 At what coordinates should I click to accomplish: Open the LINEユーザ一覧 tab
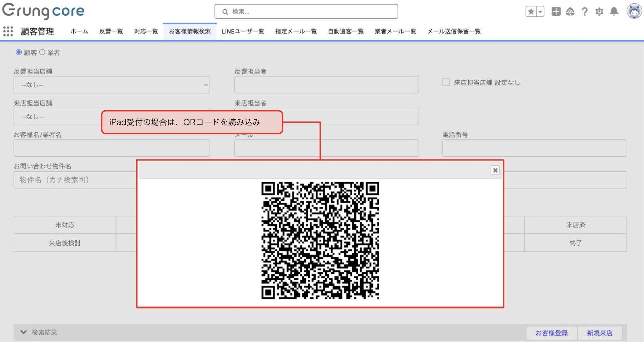click(x=243, y=31)
